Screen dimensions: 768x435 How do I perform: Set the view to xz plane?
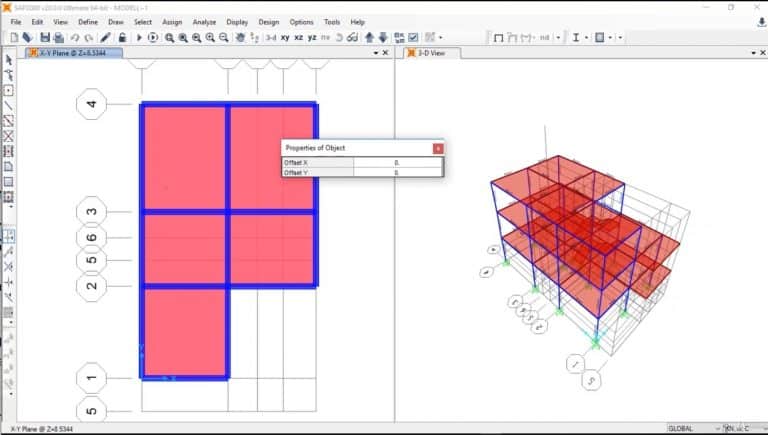point(298,37)
